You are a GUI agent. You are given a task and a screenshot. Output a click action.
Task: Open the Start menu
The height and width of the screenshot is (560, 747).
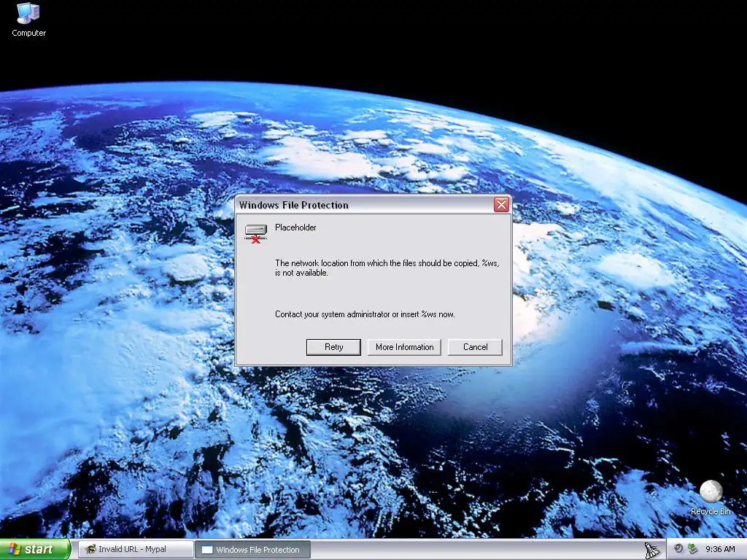click(34, 550)
